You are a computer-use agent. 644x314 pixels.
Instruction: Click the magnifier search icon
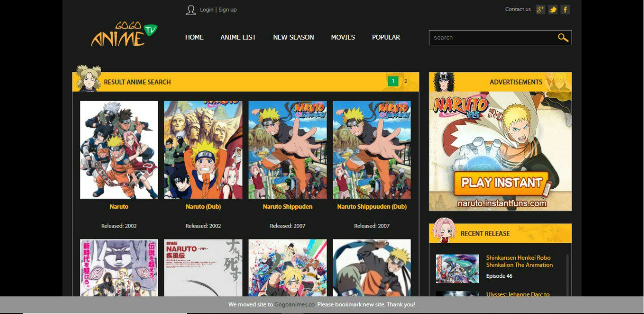[563, 37]
